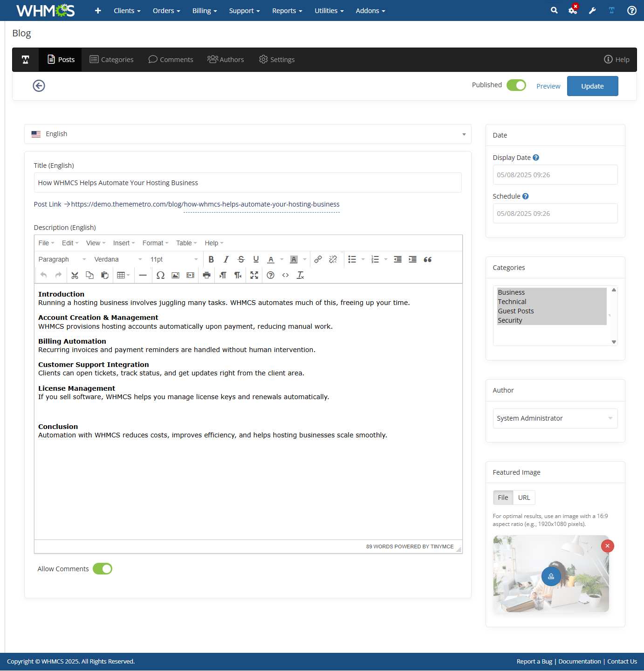Select File option for featured image

coord(503,498)
